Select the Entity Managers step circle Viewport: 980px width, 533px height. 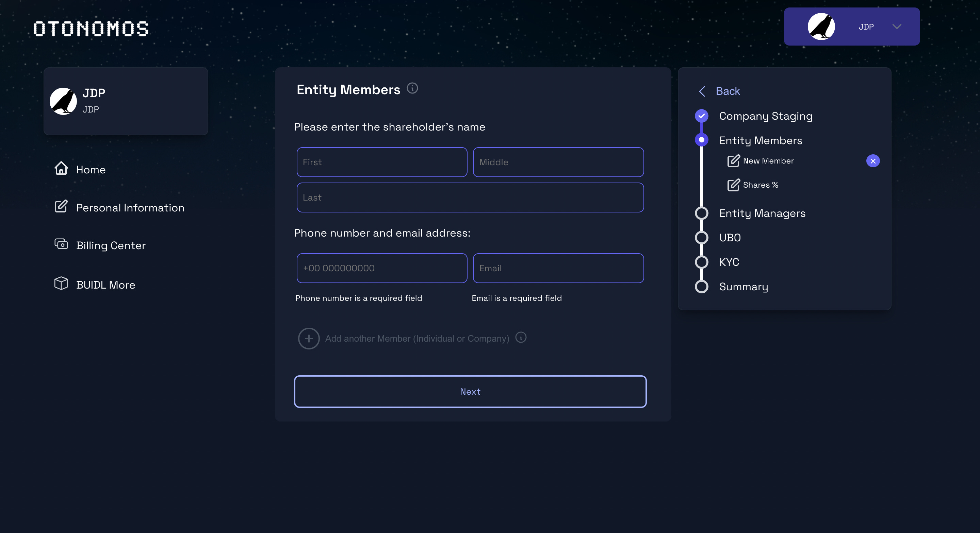tap(702, 213)
